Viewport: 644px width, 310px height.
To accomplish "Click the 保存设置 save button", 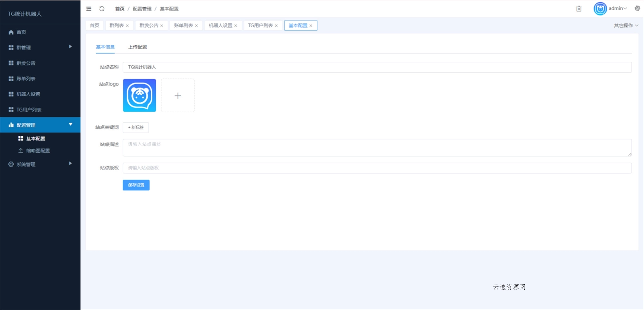I will click(136, 185).
